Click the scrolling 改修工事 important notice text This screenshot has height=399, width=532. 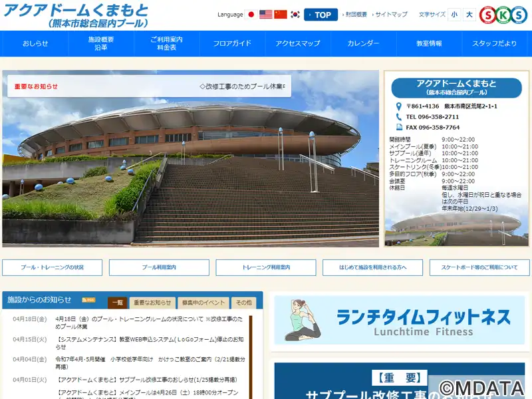click(242, 87)
